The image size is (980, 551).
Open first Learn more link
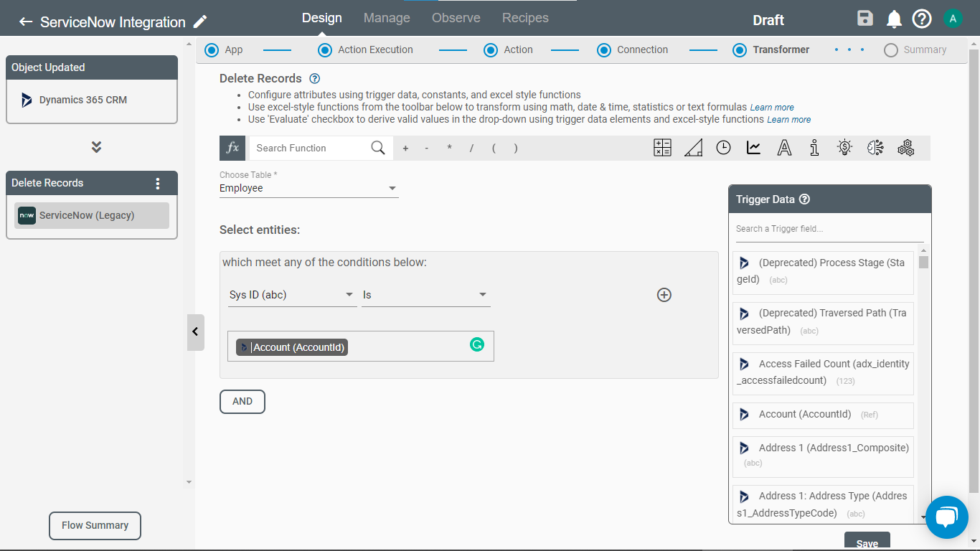tap(772, 108)
